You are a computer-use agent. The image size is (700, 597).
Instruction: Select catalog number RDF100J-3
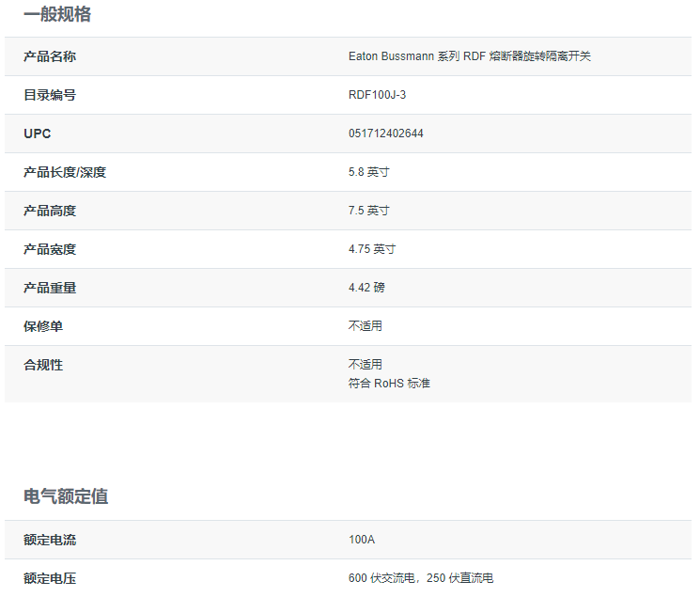[x=377, y=95]
